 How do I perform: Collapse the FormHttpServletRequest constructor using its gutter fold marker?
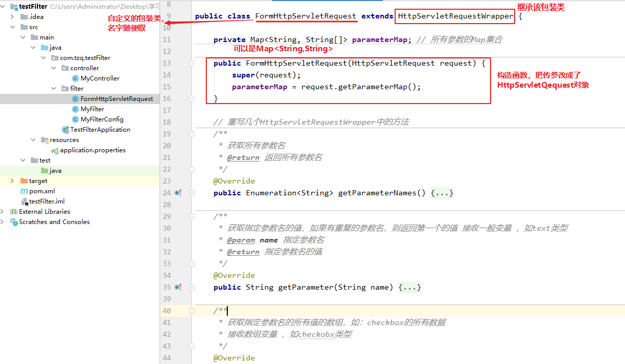pyautogui.click(x=191, y=63)
